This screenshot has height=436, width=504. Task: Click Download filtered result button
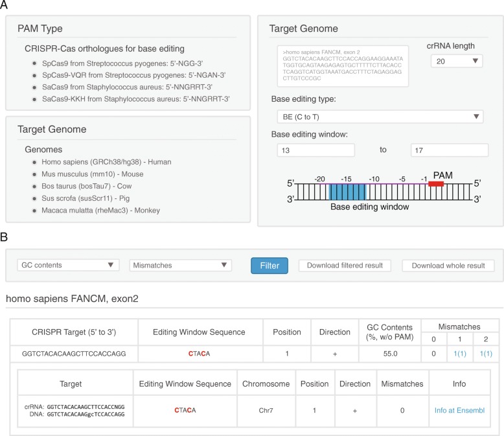pos(345,266)
